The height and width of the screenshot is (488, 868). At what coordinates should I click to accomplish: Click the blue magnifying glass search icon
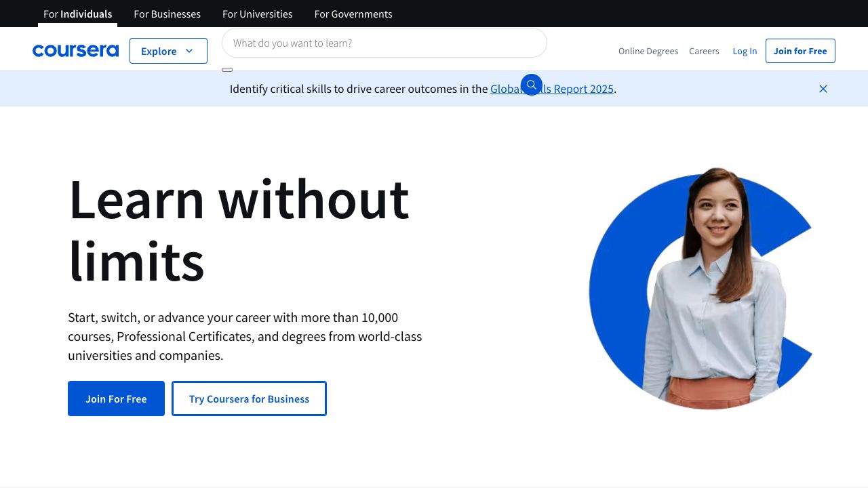(x=532, y=85)
